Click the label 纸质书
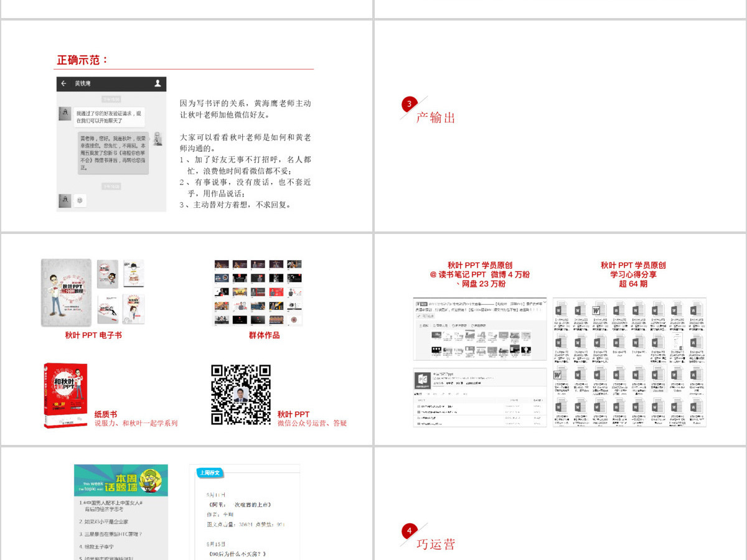The height and width of the screenshot is (560, 747). 106,414
